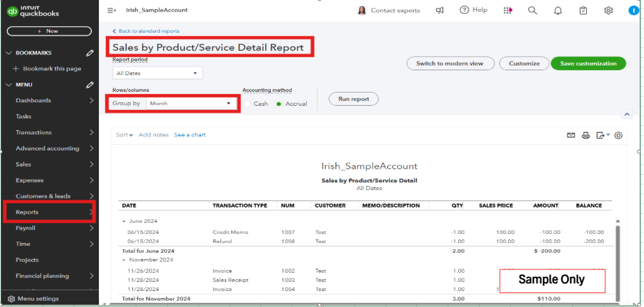Image resolution: width=644 pixels, height=307 pixels.
Task: Open the announcements megaphone icon
Action: 439,10
